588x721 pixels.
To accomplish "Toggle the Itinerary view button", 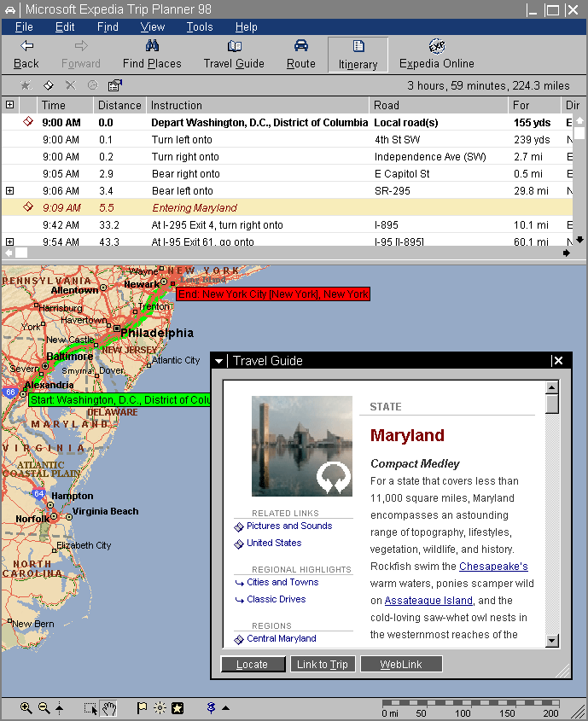I will (x=358, y=55).
